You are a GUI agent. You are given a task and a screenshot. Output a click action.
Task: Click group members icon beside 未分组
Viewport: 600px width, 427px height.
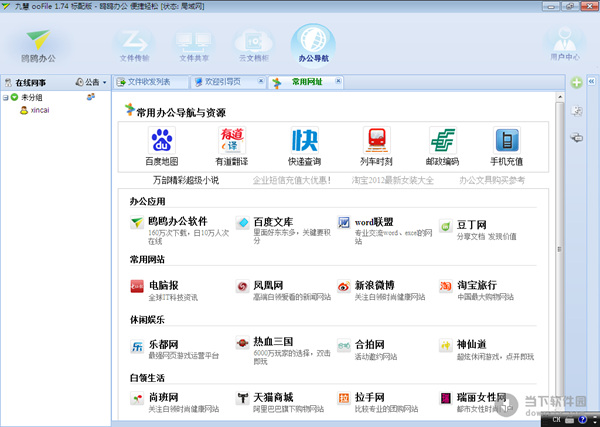(x=91, y=97)
